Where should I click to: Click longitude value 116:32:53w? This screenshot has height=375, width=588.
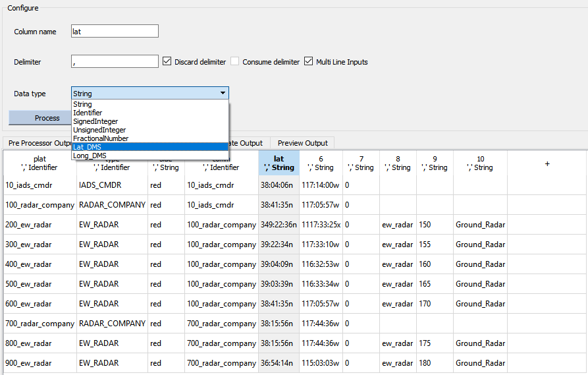321,264
